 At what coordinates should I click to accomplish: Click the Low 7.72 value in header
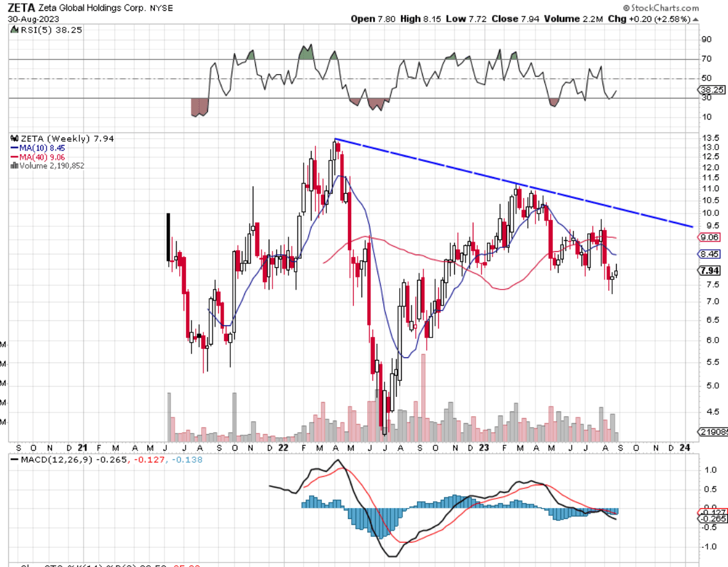click(466, 19)
